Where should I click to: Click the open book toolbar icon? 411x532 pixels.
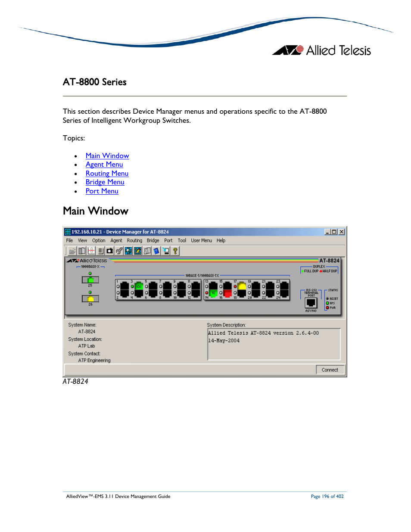(82, 251)
